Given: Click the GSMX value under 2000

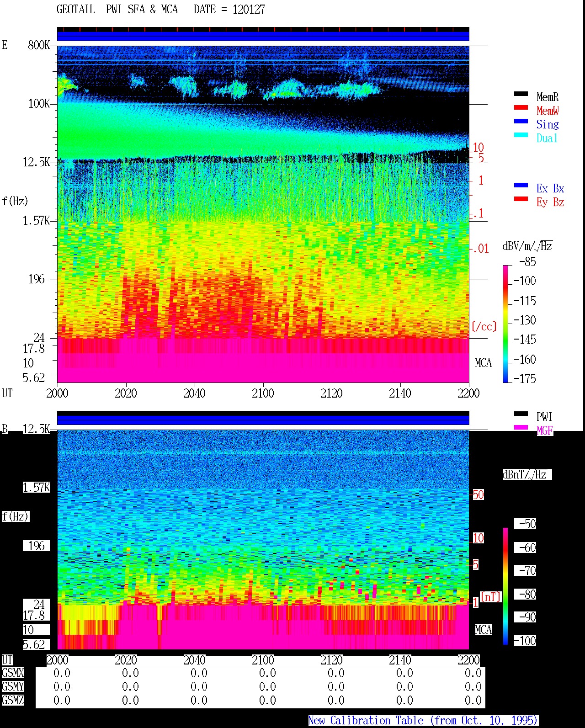Looking at the screenshot, I should tap(62, 673).
